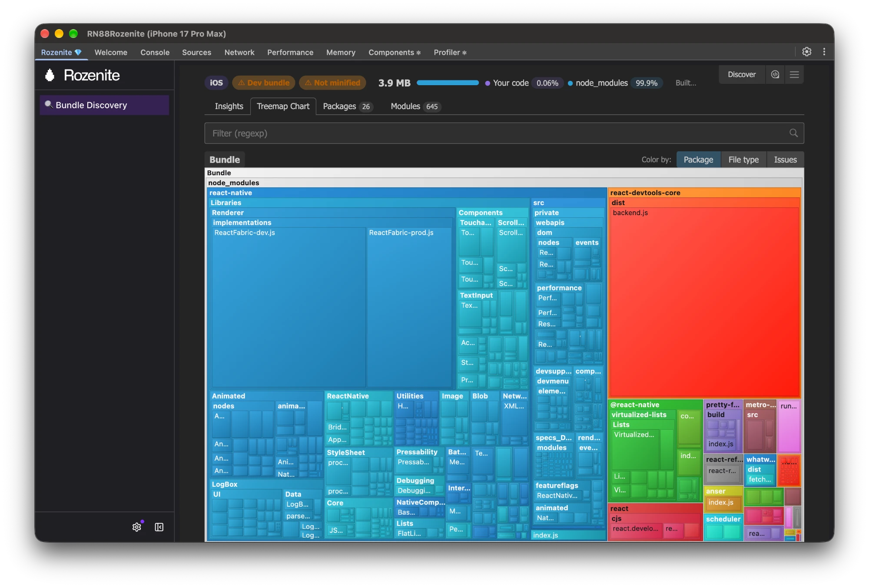The image size is (869, 588).
Task: Click the @react-native package header
Action: 655,405
